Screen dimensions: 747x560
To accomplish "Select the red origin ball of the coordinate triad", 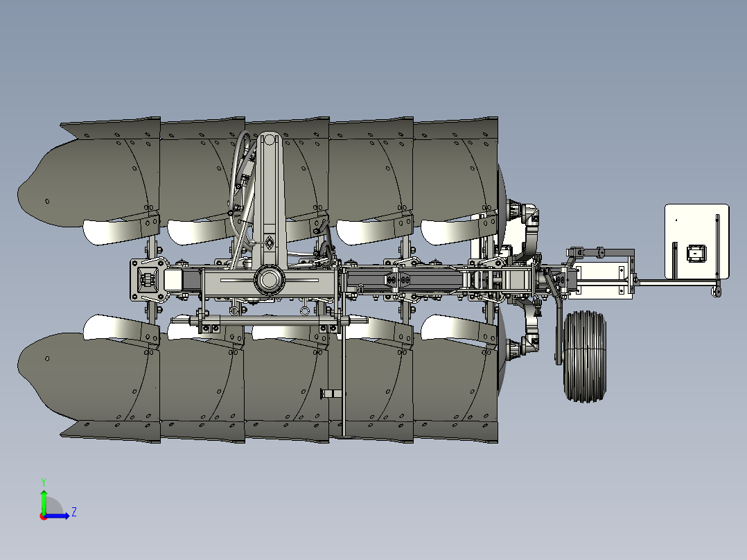I will click(x=44, y=516).
